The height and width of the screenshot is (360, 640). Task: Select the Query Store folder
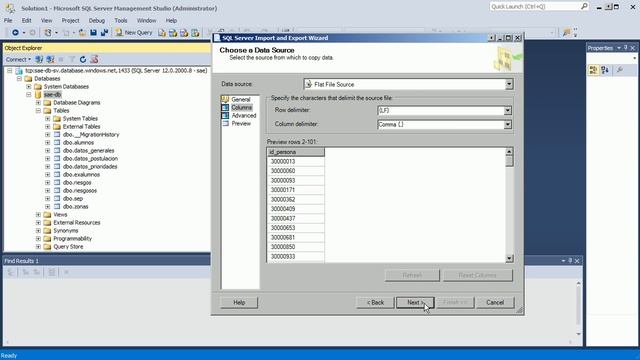tap(68, 247)
